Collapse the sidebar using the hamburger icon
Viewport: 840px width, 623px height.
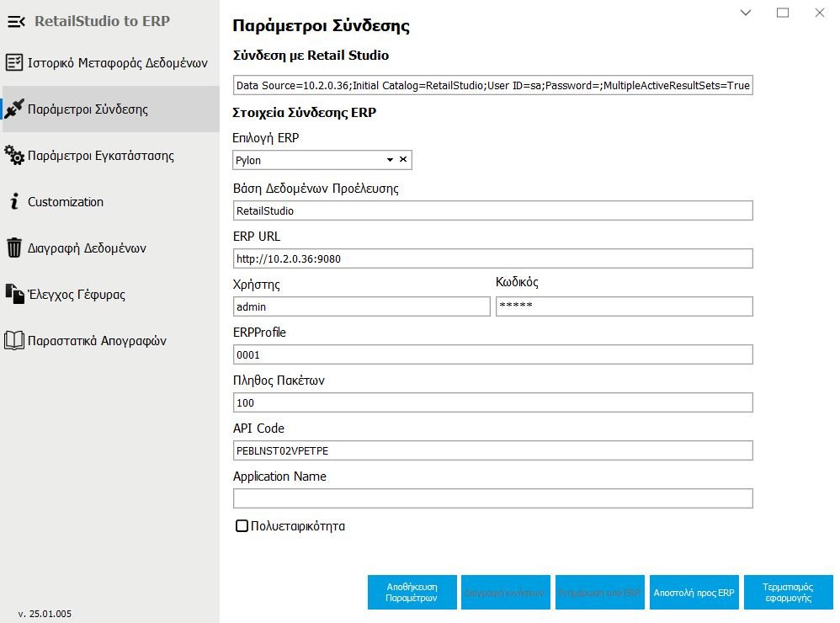click(17, 21)
